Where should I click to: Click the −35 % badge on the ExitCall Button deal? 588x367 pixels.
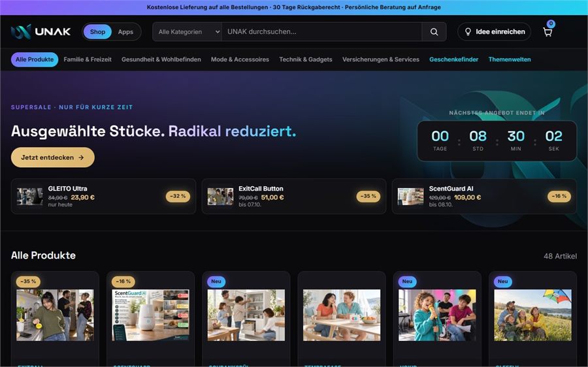point(368,196)
